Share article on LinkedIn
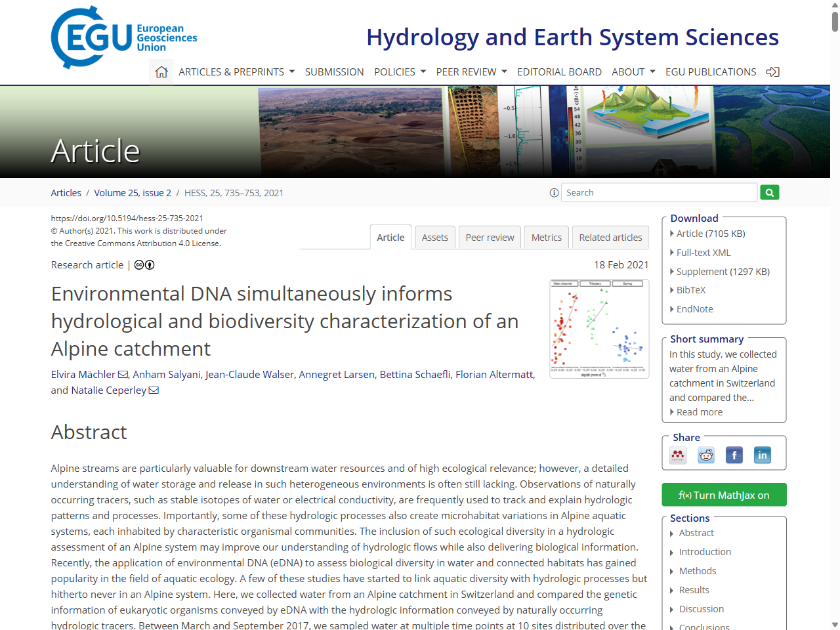Image resolution: width=840 pixels, height=630 pixels. tap(763, 455)
